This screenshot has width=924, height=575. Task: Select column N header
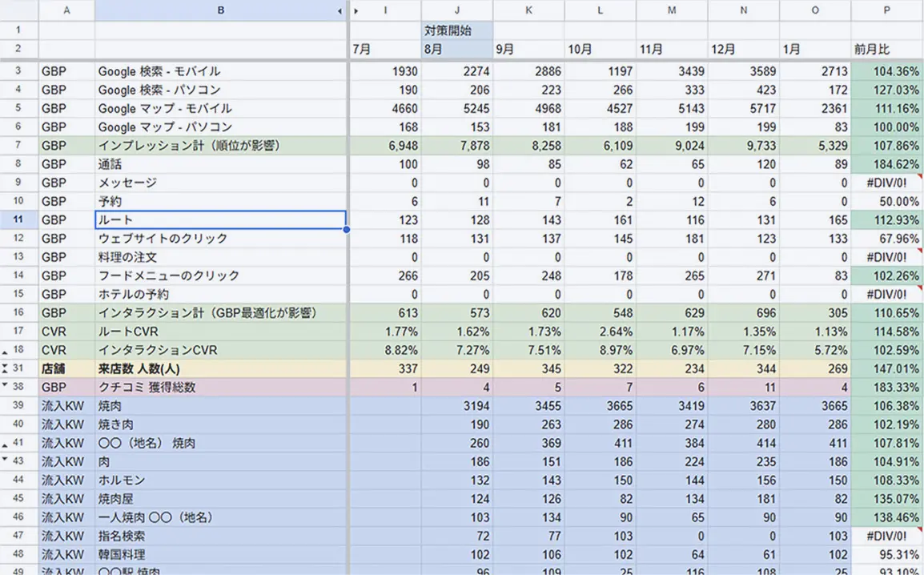744,10
